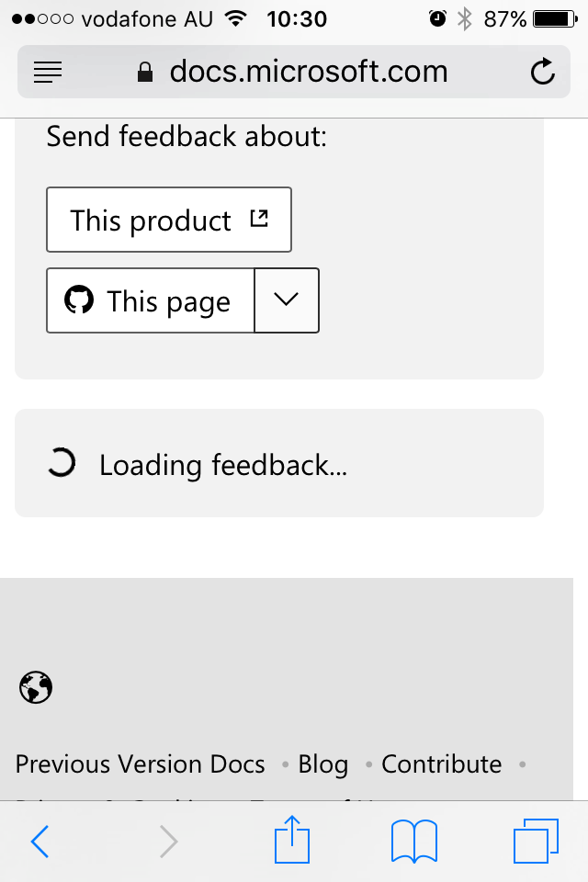Select the This product button

pos(168,220)
